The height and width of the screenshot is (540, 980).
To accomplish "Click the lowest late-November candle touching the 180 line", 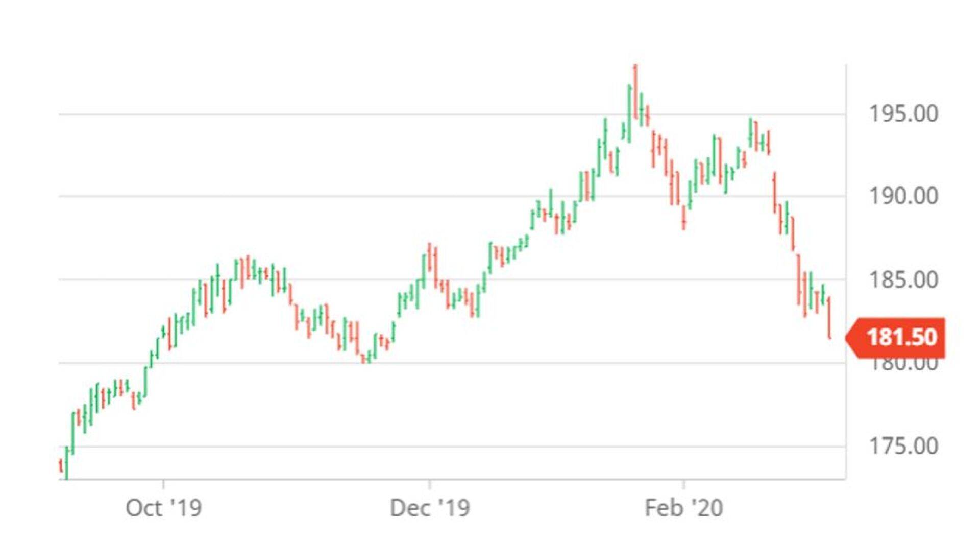I will point(364,358).
